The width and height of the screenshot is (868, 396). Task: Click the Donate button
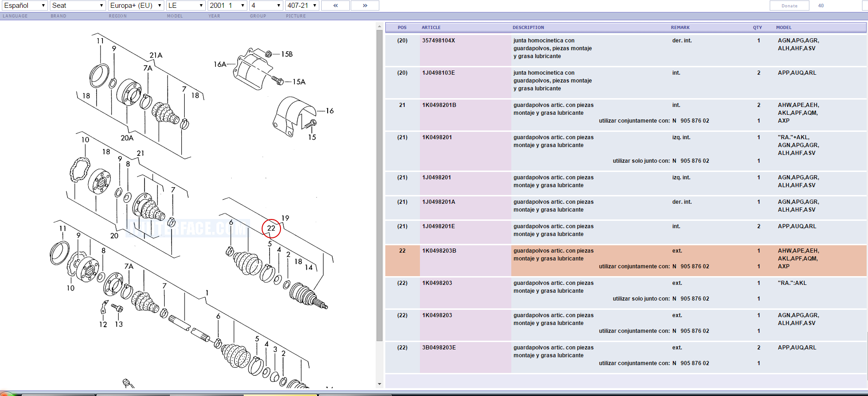point(790,6)
